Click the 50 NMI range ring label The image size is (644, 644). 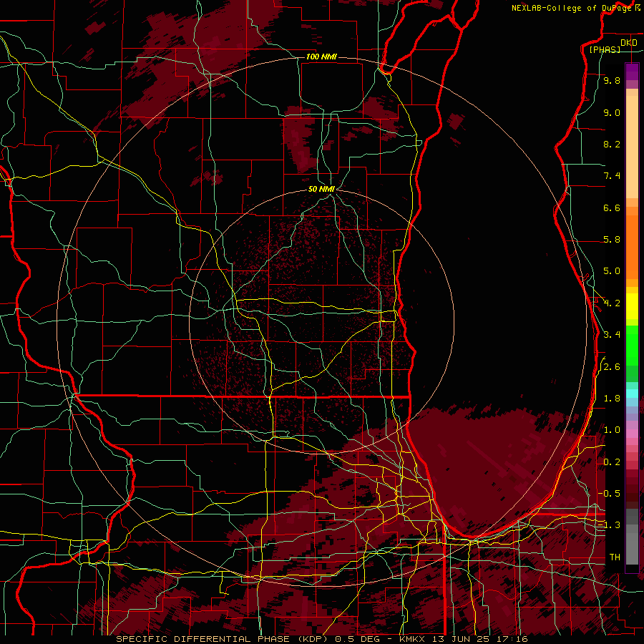pos(321,190)
